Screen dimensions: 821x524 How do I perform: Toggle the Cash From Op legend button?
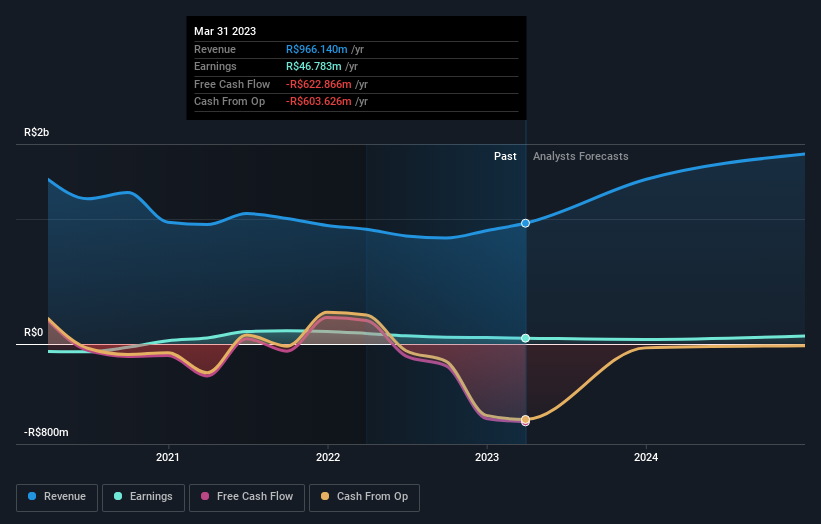click(364, 497)
